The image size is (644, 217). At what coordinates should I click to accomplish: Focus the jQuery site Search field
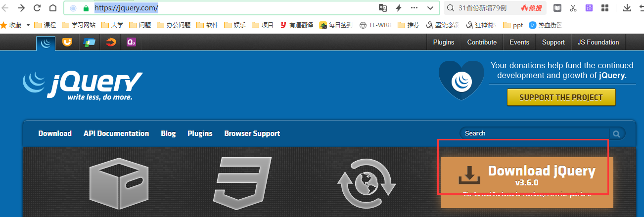coord(536,133)
